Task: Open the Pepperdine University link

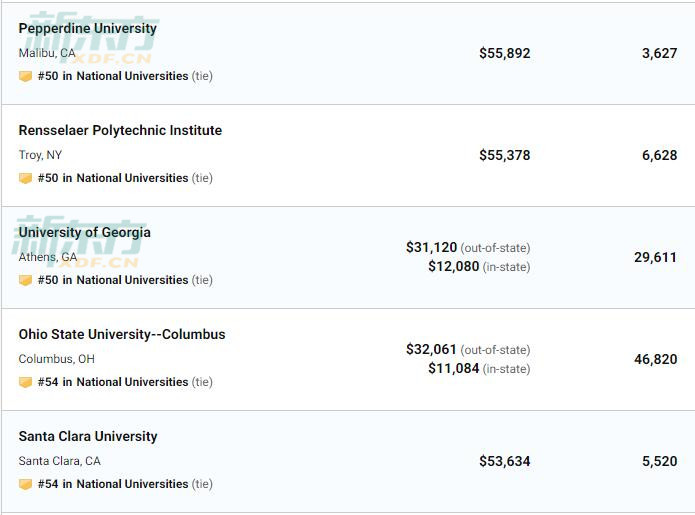Action: [87, 28]
